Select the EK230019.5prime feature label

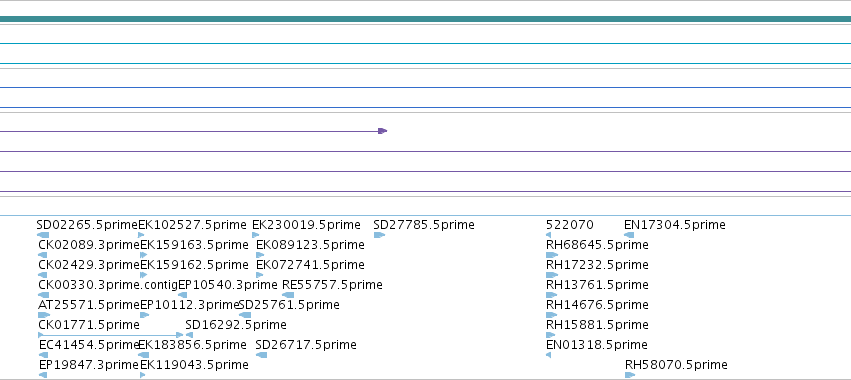coord(306,225)
